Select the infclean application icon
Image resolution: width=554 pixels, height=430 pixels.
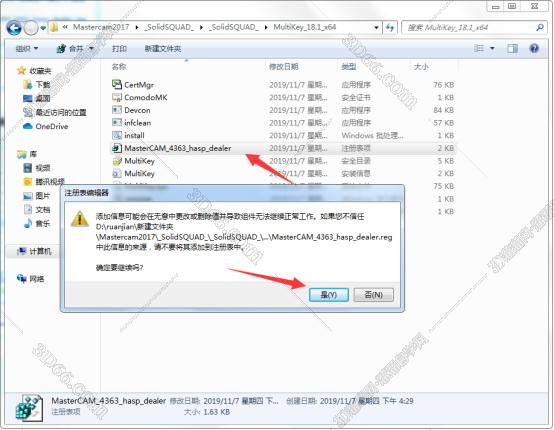coord(117,123)
